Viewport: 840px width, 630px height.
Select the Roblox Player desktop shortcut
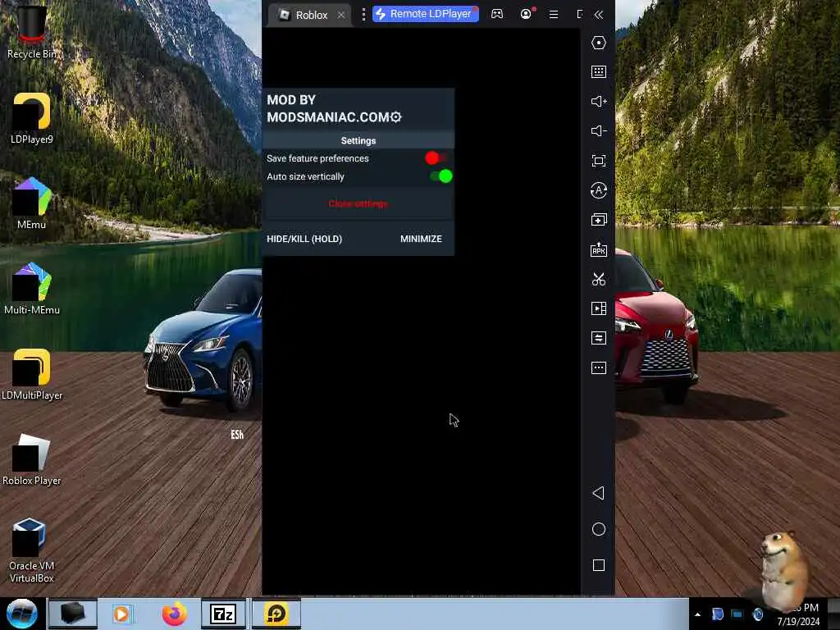point(32,459)
